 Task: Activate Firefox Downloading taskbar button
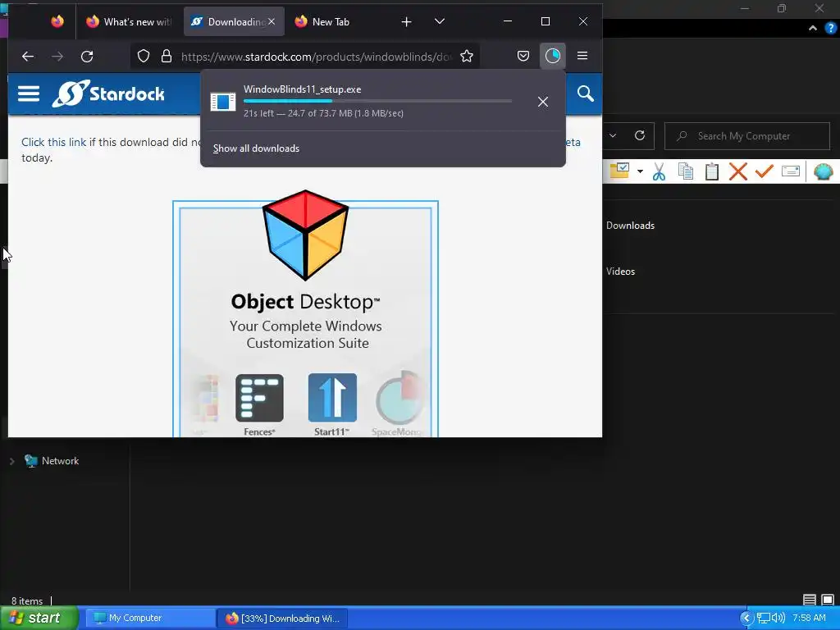point(283,619)
